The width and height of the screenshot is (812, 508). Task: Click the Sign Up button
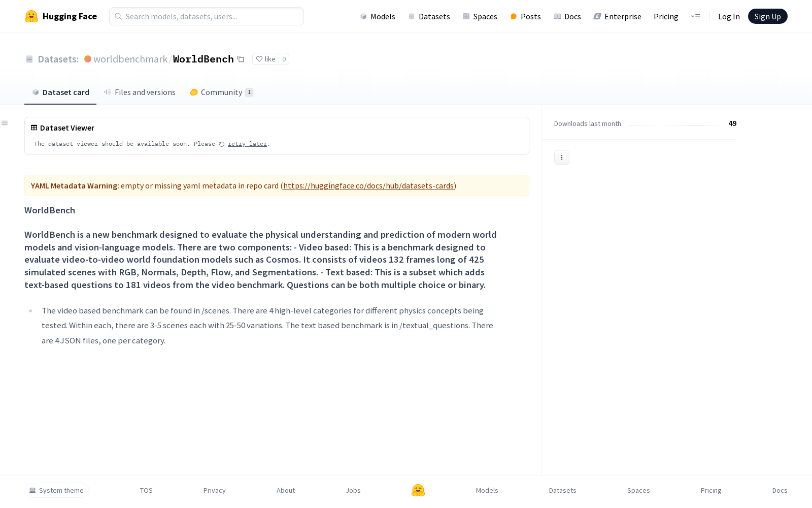(x=768, y=16)
